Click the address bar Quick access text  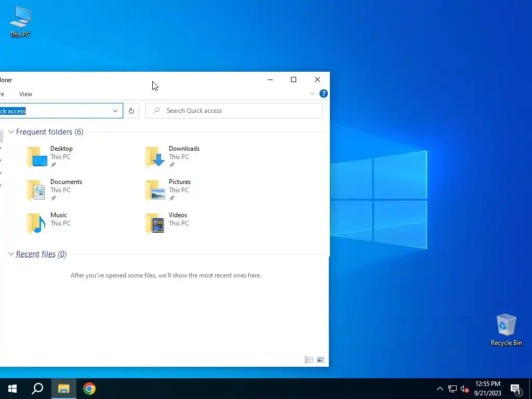13,111
